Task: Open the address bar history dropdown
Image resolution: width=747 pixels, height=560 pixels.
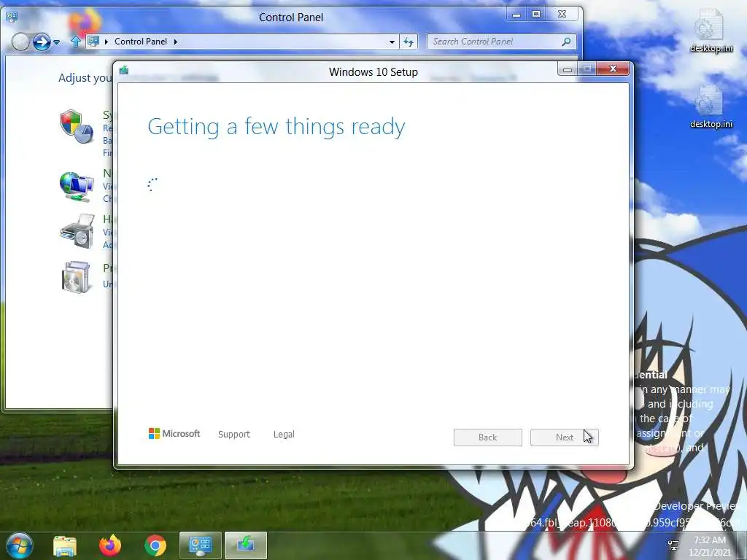Action: pos(392,42)
